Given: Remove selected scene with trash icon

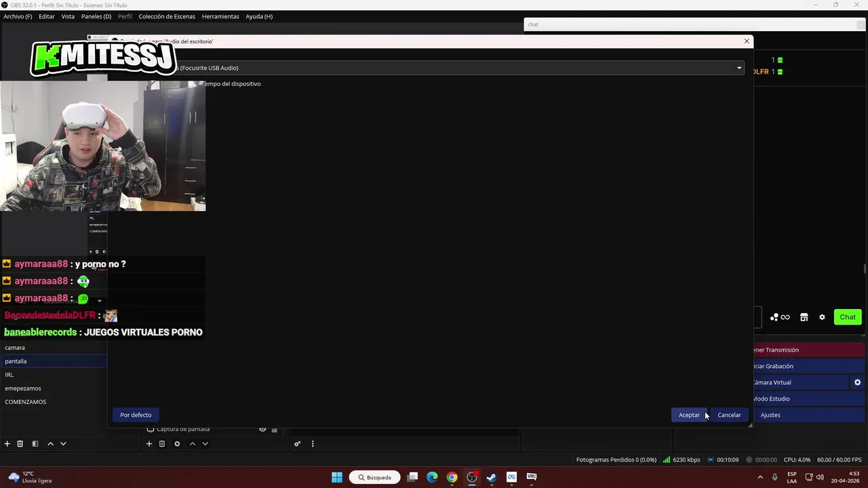Looking at the screenshot, I should click(x=20, y=444).
